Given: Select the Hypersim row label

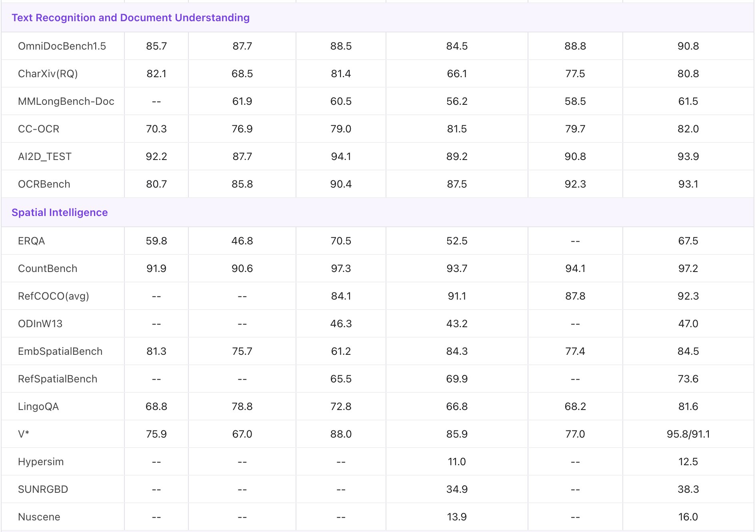Looking at the screenshot, I should pyautogui.click(x=41, y=462).
